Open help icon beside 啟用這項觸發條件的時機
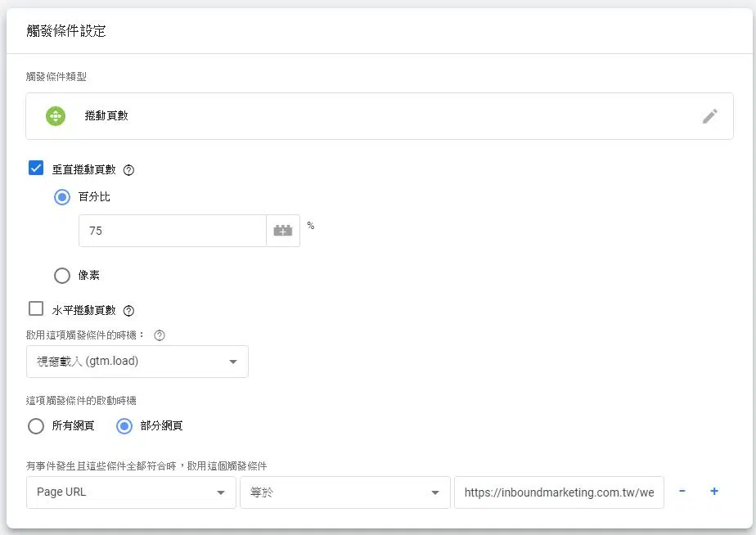 [x=159, y=335]
